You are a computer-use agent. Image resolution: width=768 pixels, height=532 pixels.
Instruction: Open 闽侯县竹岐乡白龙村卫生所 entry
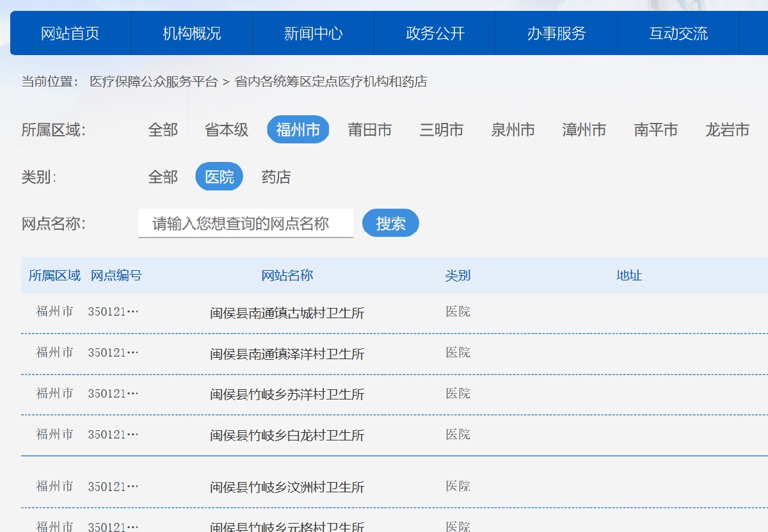287,436
